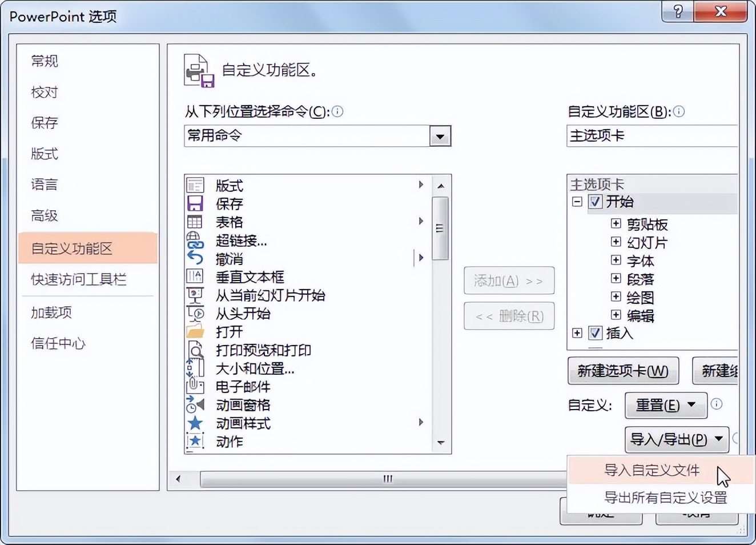Click the 新建选项卡(W) button
The image size is (756, 545).
(623, 371)
